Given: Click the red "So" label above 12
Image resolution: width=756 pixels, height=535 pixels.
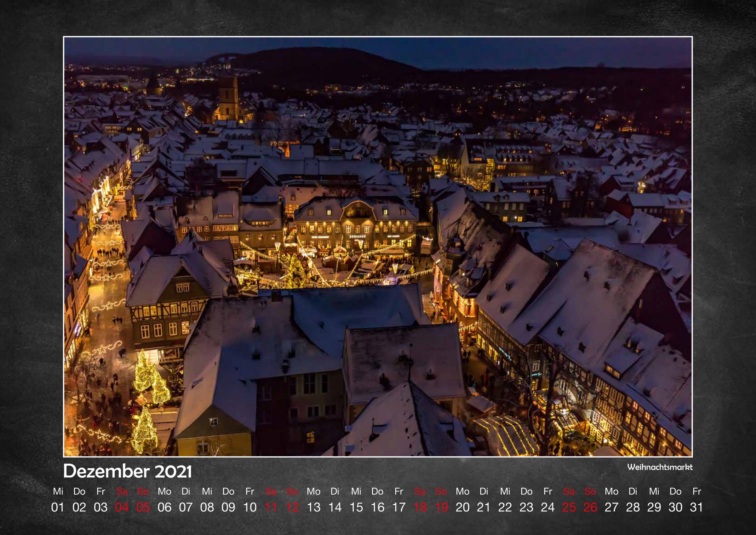Looking at the screenshot, I should (292, 491).
